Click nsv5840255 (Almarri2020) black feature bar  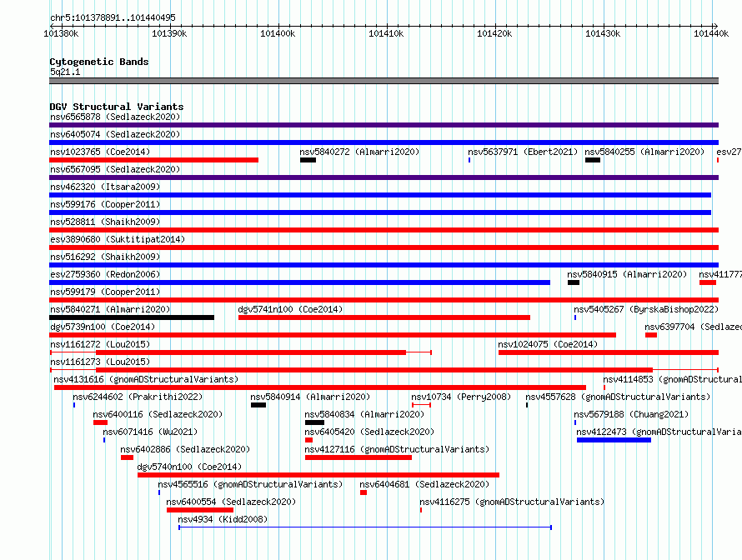(593, 160)
